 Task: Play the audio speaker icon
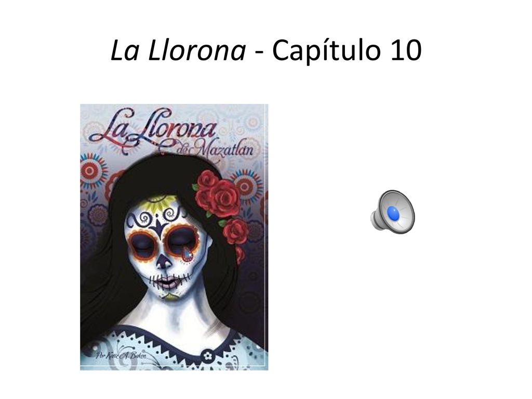[x=393, y=212]
